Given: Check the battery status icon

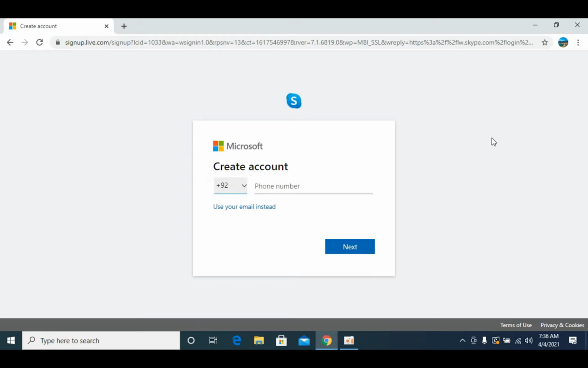Looking at the screenshot, I should click(x=506, y=340).
